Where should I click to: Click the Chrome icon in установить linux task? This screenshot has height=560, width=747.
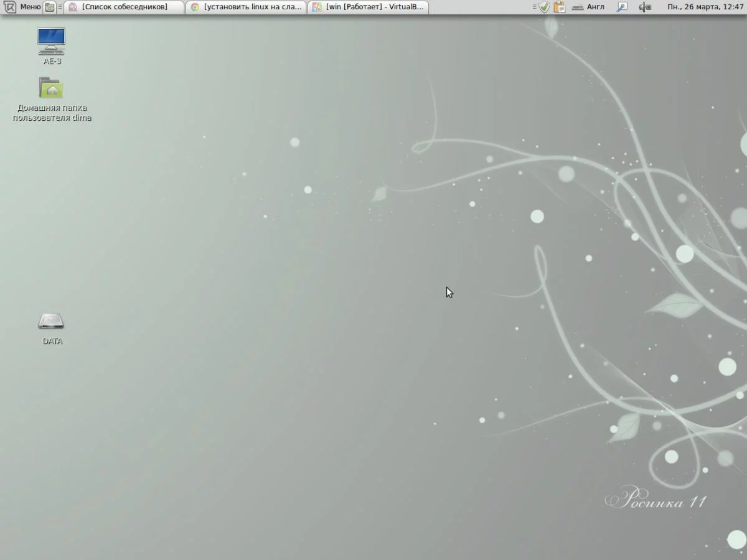(x=195, y=7)
